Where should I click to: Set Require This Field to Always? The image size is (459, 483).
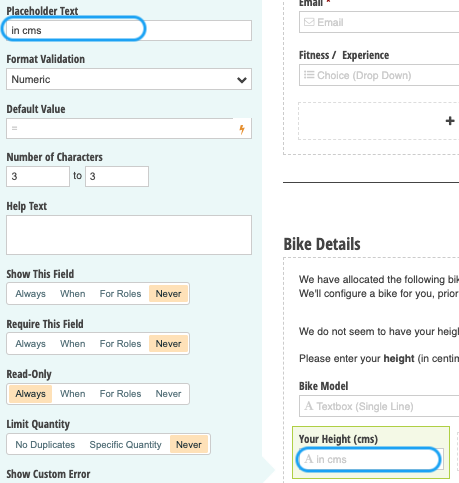[30, 344]
